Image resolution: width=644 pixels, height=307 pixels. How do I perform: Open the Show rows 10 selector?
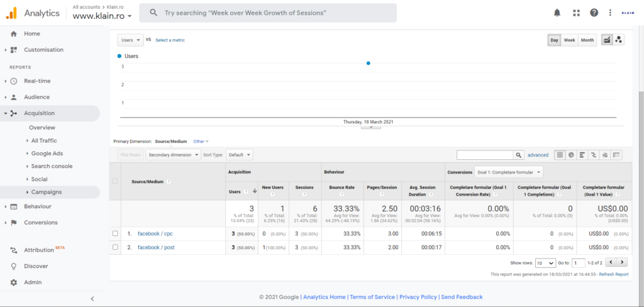pyautogui.click(x=546, y=262)
